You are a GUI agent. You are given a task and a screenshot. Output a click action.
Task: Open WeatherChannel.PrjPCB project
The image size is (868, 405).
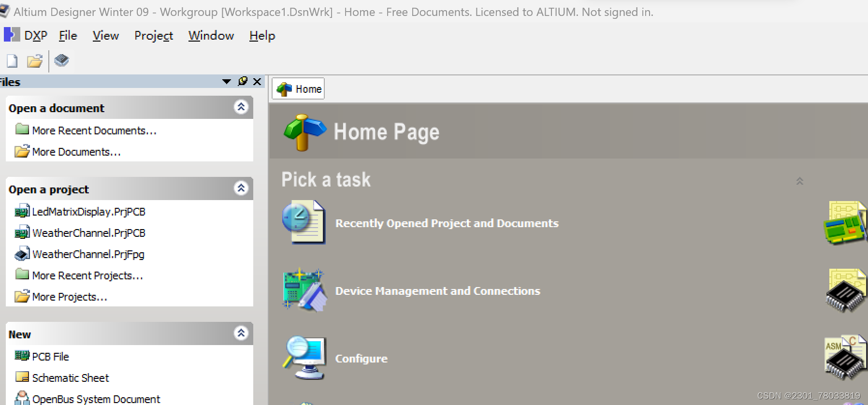pyautogui.click(x=88, y=233)
